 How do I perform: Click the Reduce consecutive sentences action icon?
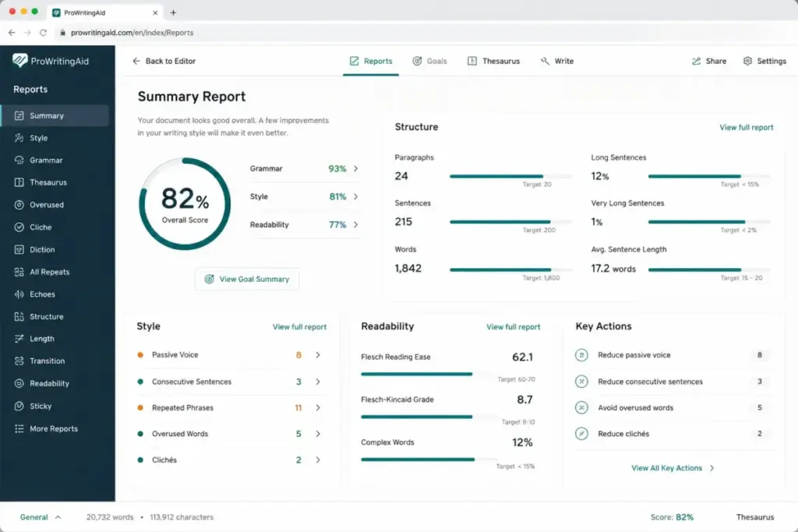point(581,382)
